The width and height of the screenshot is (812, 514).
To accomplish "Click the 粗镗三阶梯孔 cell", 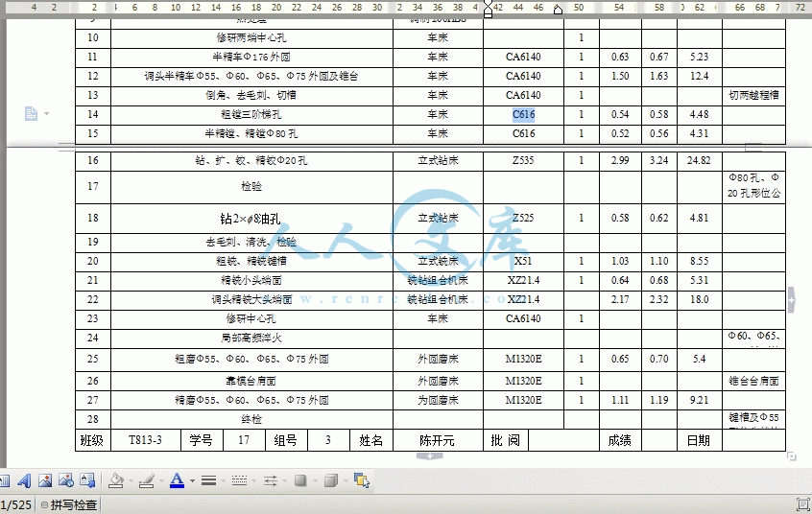I will point(251,114).
